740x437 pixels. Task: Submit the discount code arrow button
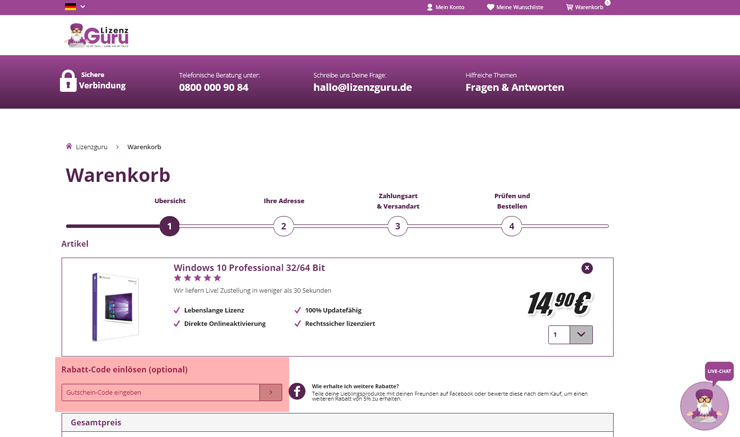pyautogui.click(x=270, y=392)
